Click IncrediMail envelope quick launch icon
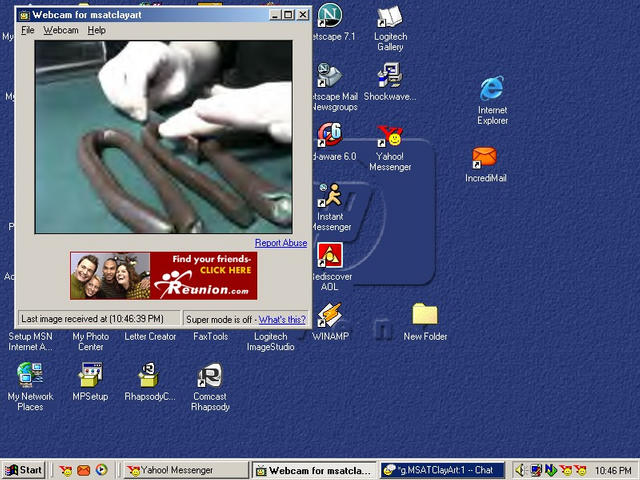The height and width of the screenshot is (480, 640). (84, 470)
